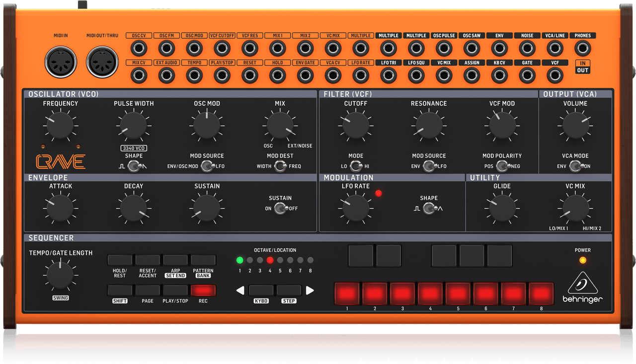This screenshot has width=636, height=364.
Task: Click the OSC CV input jack
Action: tap(139, 48)
